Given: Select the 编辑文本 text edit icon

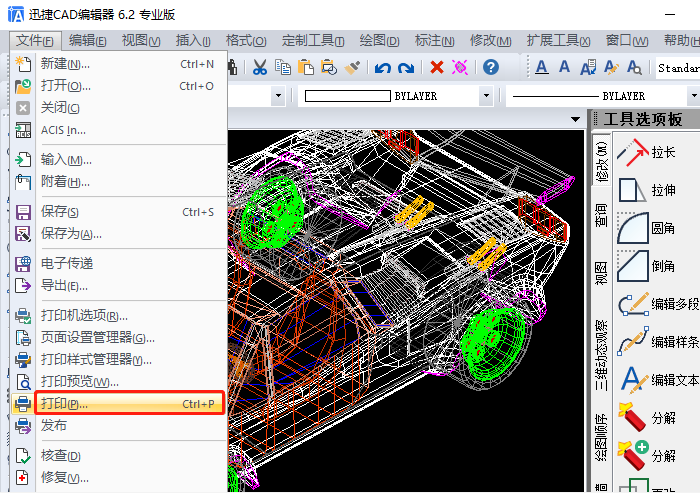Looking at the screenshot, I should (x=634, y=380).
